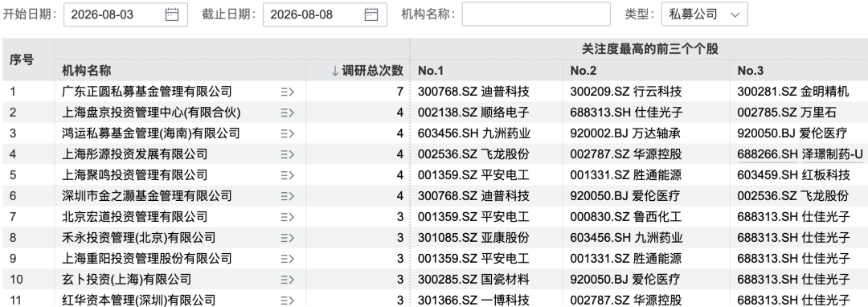This screenshot has height=307, width=868.
Task: Click 301366.SZ 一博科技 cell
Action: tap(473, 301)
